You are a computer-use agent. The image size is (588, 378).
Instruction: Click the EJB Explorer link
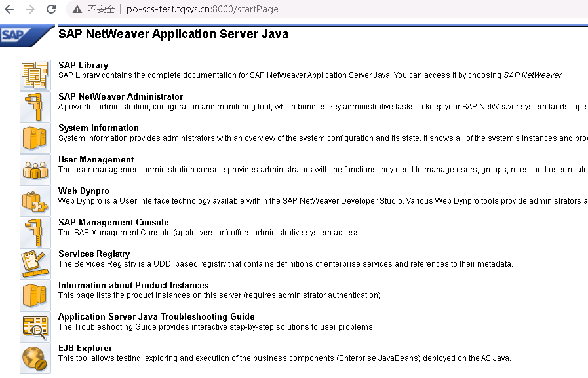coord(85,349)
